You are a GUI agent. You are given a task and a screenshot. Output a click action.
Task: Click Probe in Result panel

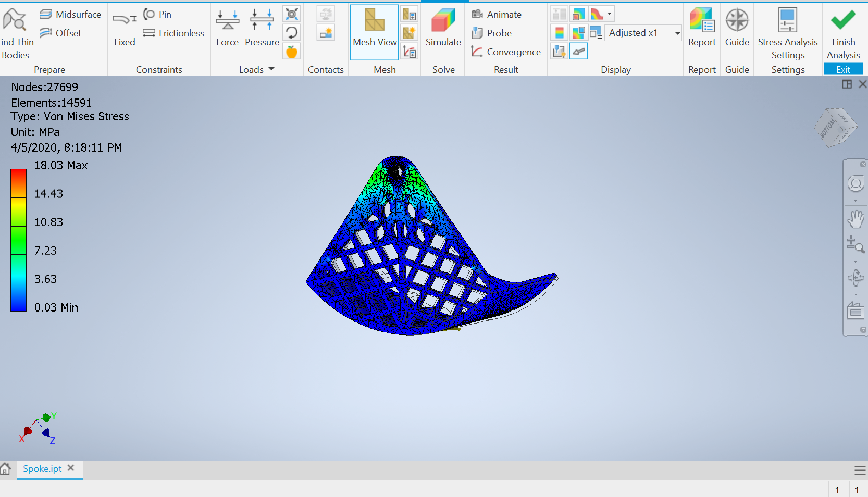pos(491,33)
